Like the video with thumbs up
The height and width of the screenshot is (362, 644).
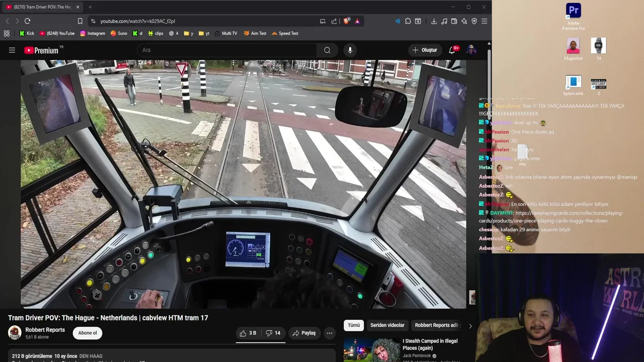coord(248,333)
